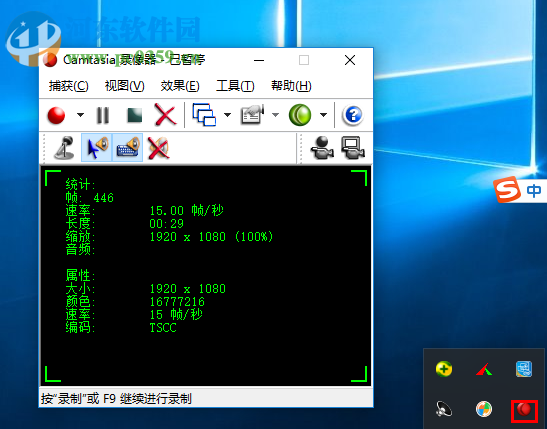547x429 pixels.
Task: Click the red Record button in the toolbar
Action: [x=56, y=115]
